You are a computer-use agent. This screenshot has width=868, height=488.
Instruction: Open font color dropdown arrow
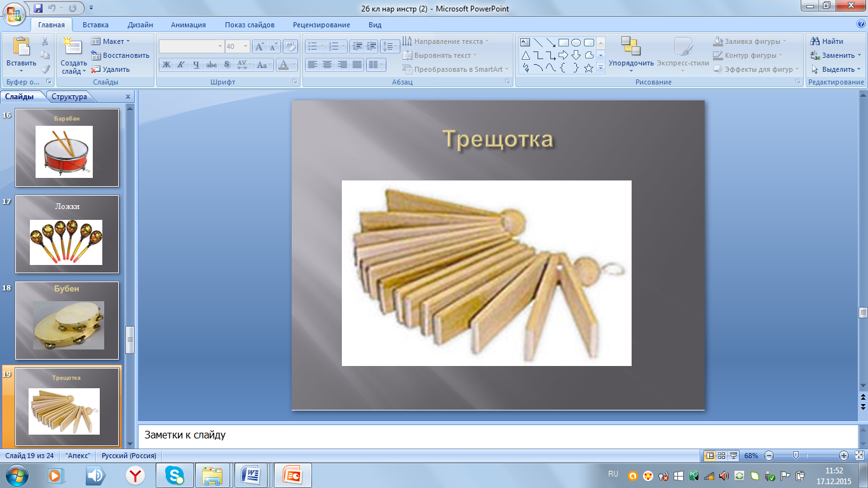pos(294,65)
